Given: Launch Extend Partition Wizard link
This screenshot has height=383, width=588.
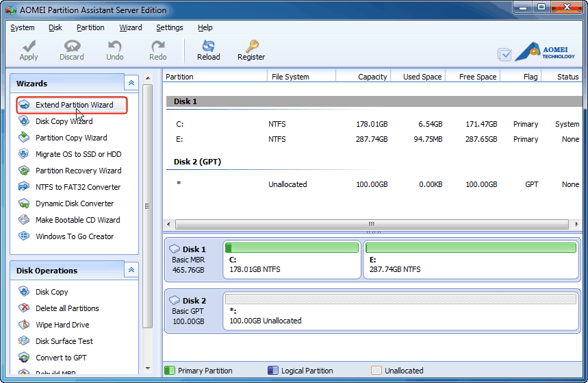Looking at the screenshot, I should pyautogui.click(x=74, y=105).
